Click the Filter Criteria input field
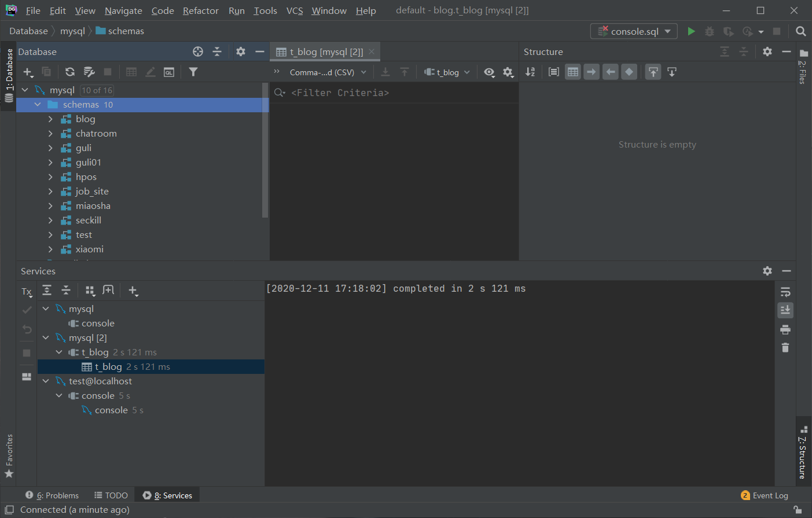812x518 pixels. coord(394,93)
